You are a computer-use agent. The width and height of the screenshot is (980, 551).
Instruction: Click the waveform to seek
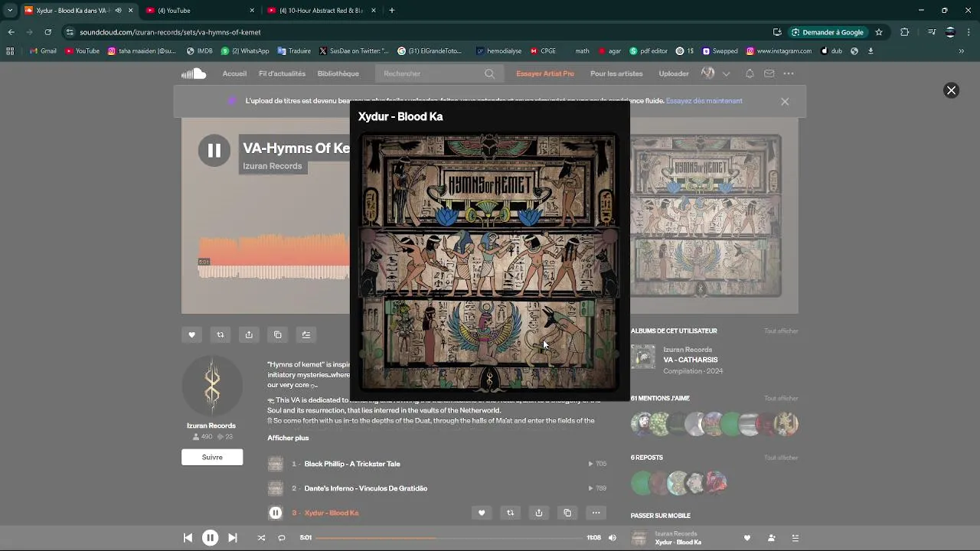coord(273,256)
